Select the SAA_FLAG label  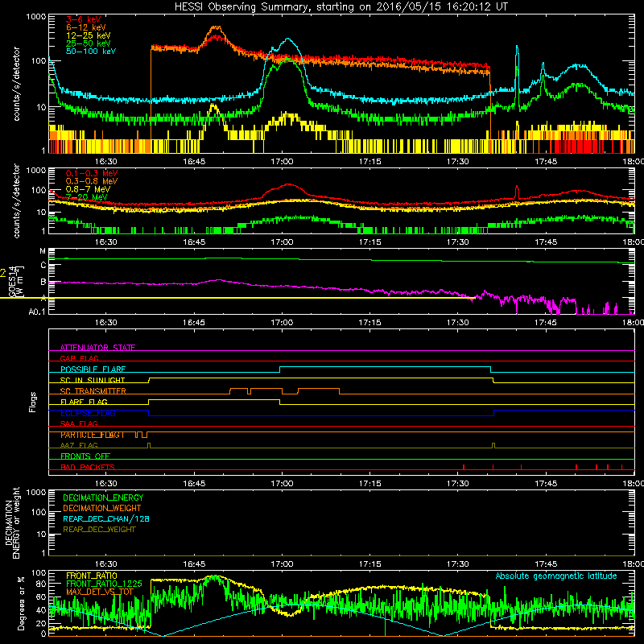[79, 423]
